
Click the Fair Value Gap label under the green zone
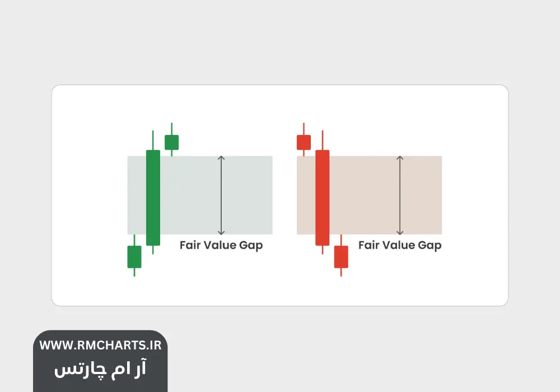[x=221, y=245]
